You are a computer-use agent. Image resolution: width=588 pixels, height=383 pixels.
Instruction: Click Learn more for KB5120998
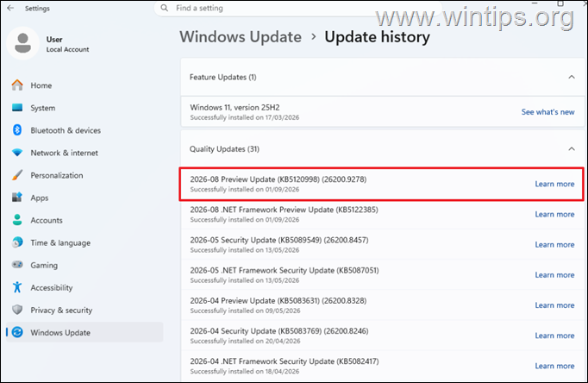pyautogui.click(x=554, y=184)
